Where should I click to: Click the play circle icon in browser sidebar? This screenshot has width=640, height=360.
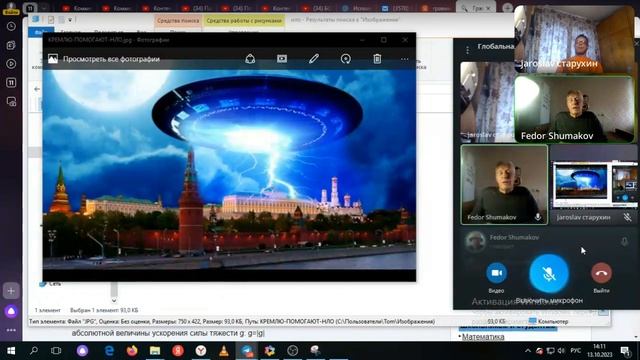tap(11, 64)
